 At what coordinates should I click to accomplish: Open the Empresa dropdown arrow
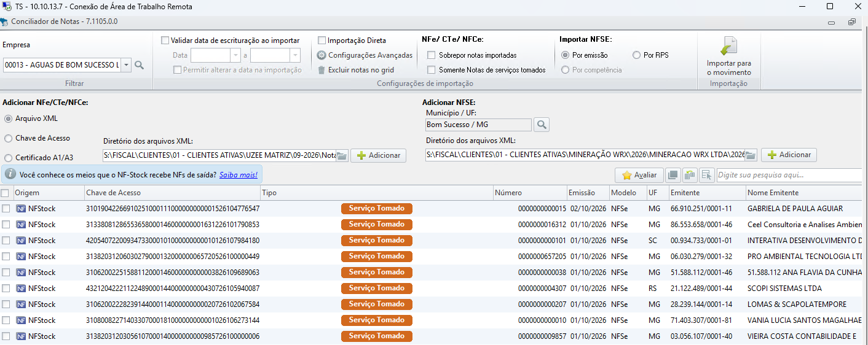tap(126, 65)
